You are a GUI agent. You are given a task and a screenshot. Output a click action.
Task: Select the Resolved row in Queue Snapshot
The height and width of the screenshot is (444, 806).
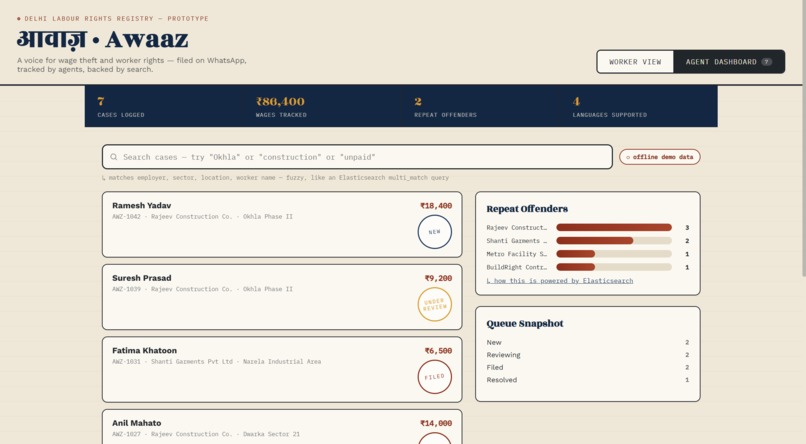(588, 380)
